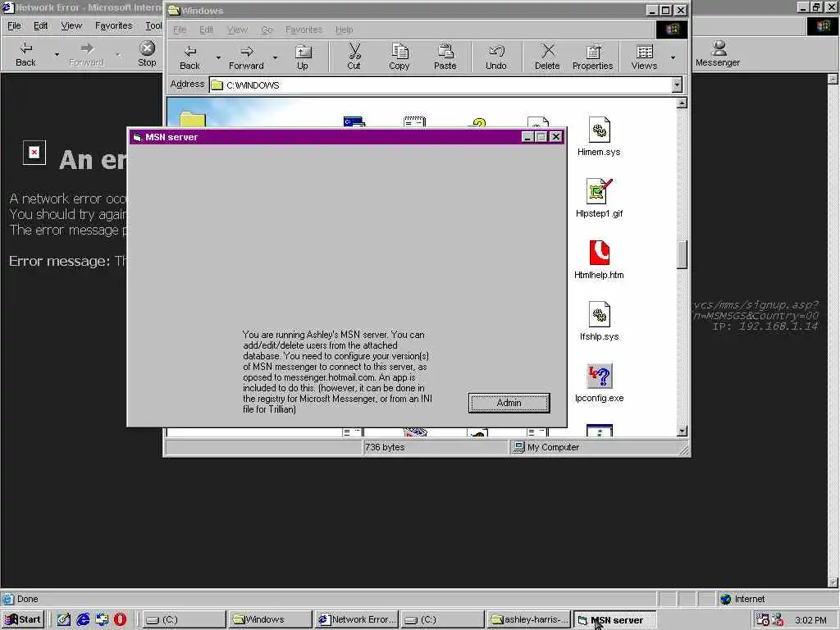This screenshot has height=630, width=840.
Task: Open the explorer Back history dropdown arrow
Action: tap(218, 57)
